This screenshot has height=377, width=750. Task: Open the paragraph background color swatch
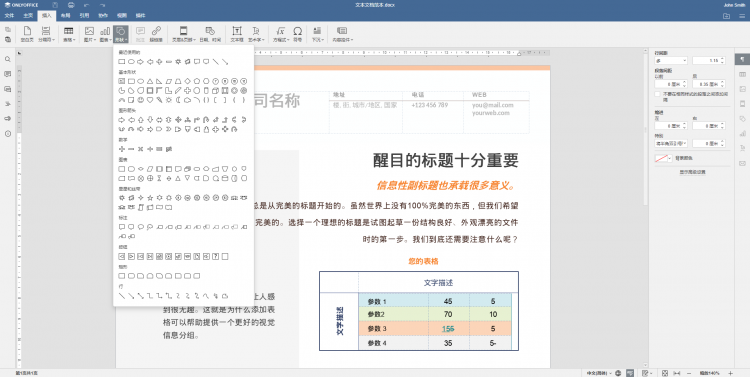tap(663, 158)
